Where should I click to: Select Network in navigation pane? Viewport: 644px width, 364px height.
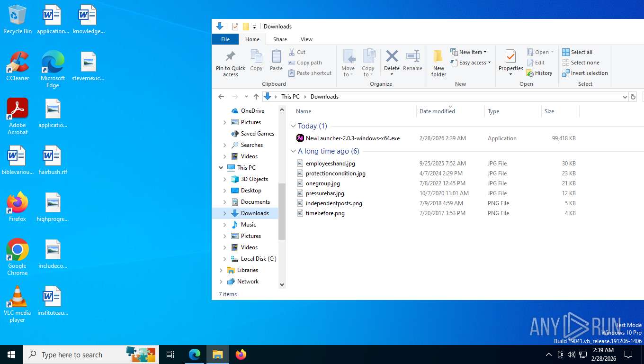coord(248,282)
